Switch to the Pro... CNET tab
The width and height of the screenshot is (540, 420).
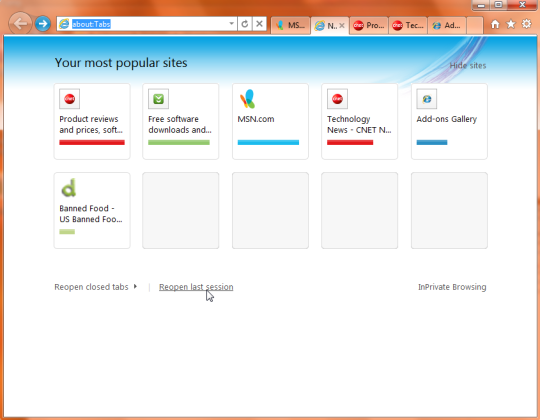[369, 25]
